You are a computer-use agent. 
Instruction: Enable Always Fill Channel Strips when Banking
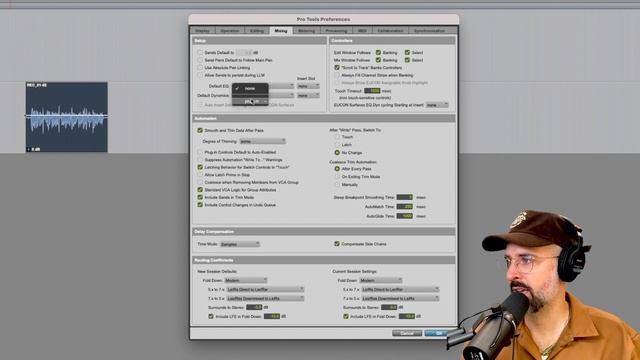337,75
